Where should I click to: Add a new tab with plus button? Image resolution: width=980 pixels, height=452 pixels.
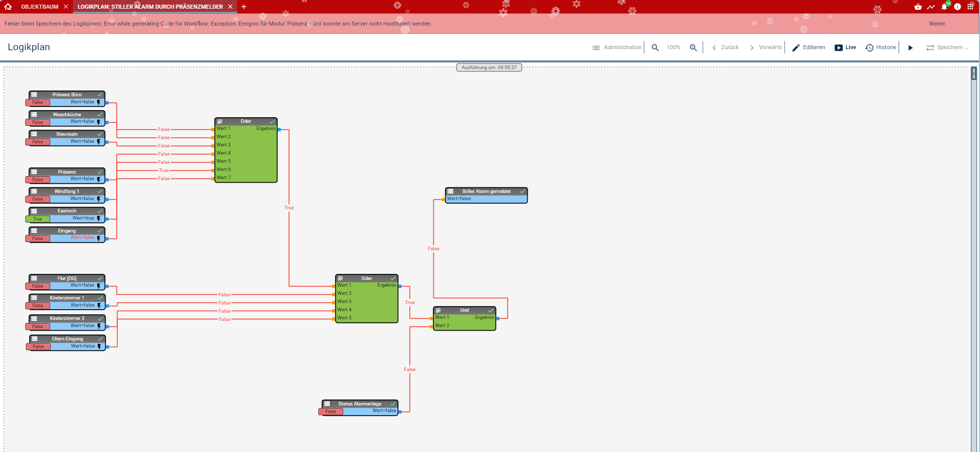(244, 7)
